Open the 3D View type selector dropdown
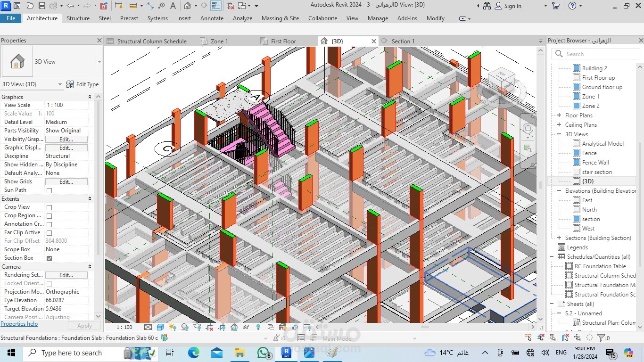 coord(99,62)
